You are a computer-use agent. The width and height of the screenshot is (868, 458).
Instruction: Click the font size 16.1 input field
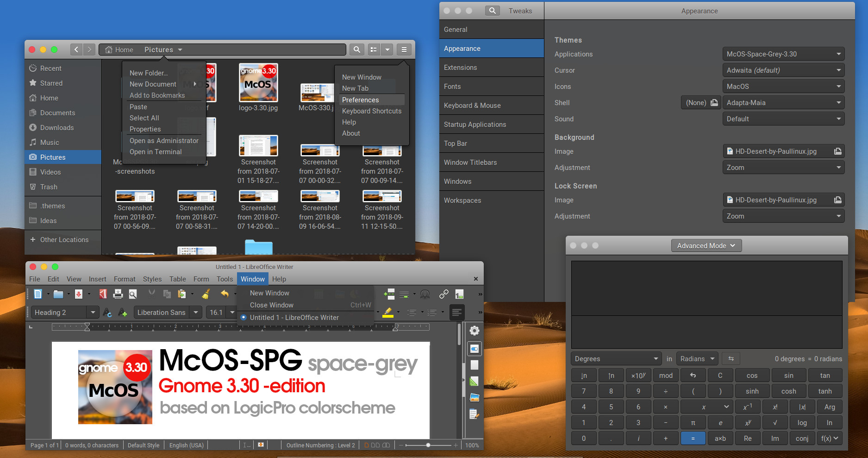click(x=216, y=313)
